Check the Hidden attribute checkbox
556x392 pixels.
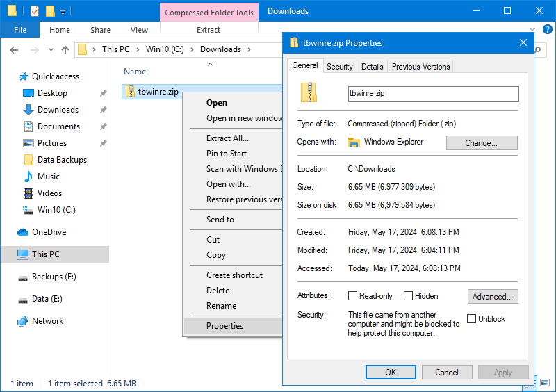(x=408, y=296)
